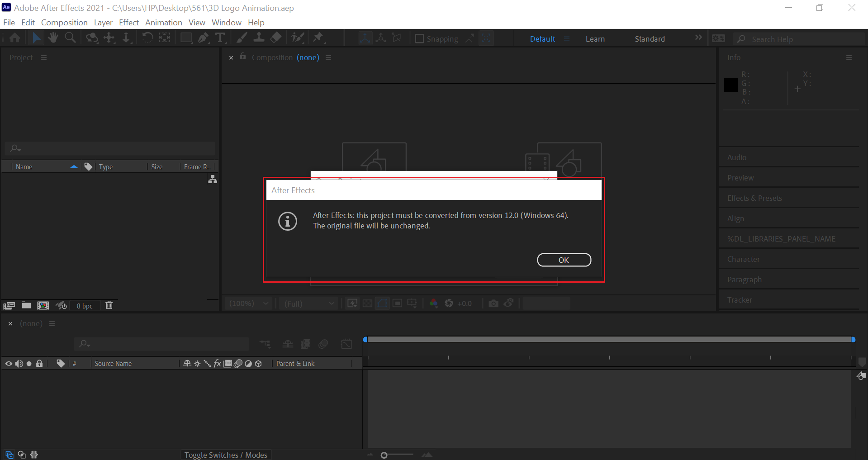Create a new folder in Project panel
Screen dimensions: 868x460
point(26,305)
